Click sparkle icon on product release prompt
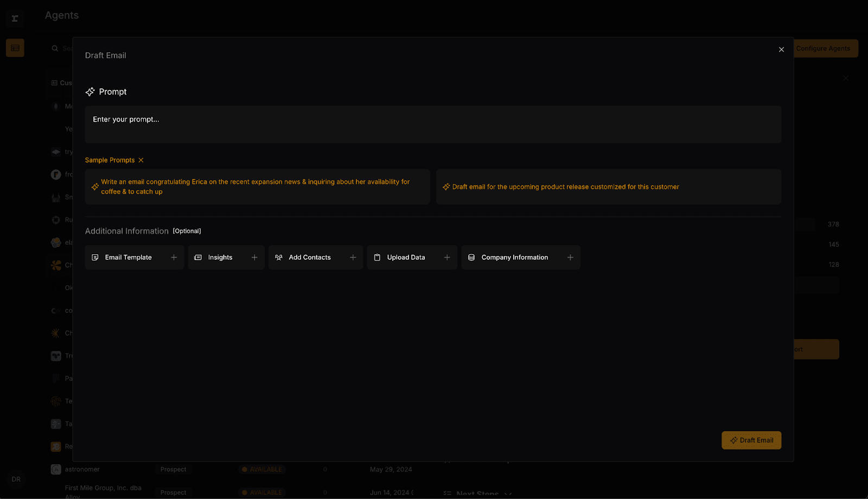 click(x=446, y=187)
